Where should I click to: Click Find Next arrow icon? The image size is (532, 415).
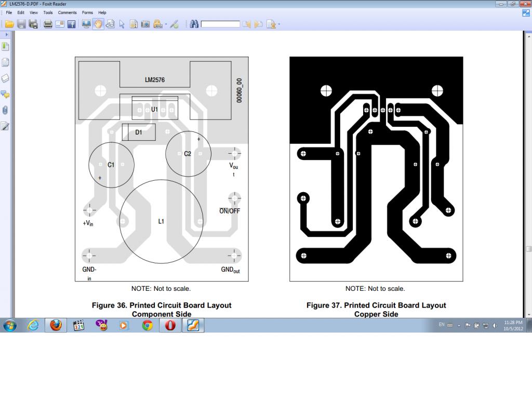258,24
